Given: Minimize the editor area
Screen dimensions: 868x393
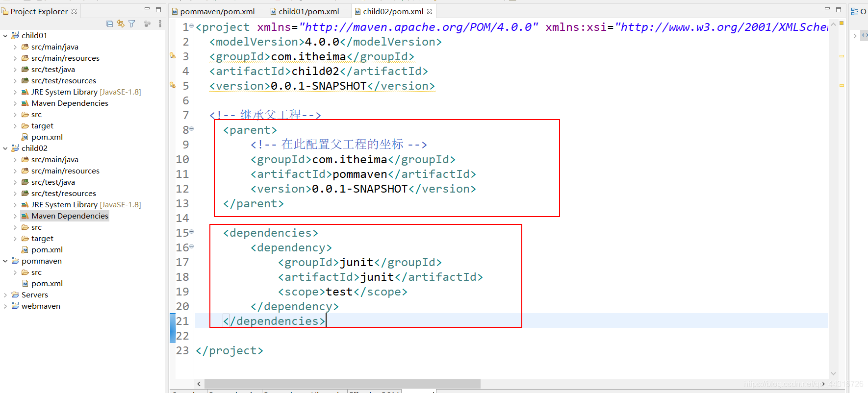Looking at the screenshot, I should (x=827, y=9).
